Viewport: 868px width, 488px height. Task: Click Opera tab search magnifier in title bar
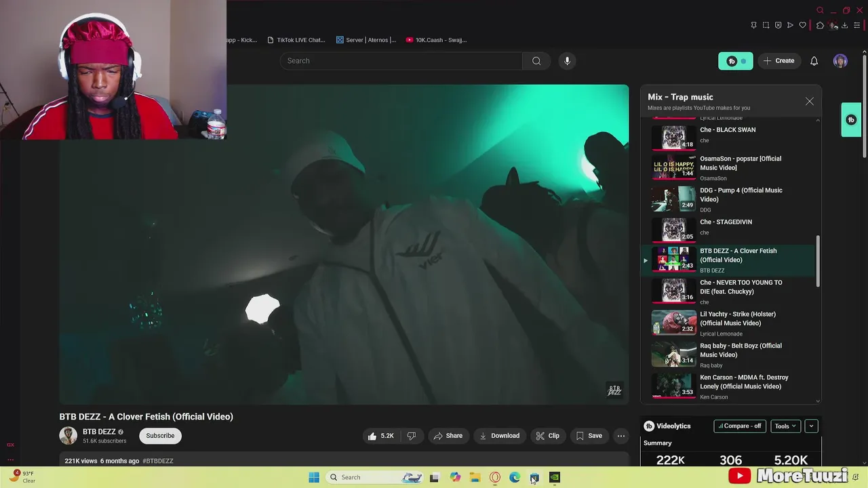click(820, 10)
